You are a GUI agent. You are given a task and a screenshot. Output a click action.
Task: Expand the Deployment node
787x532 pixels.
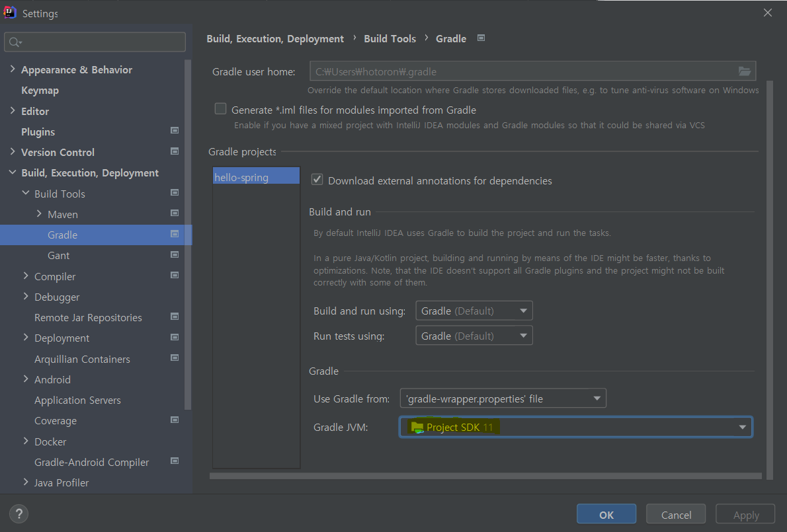26,338
